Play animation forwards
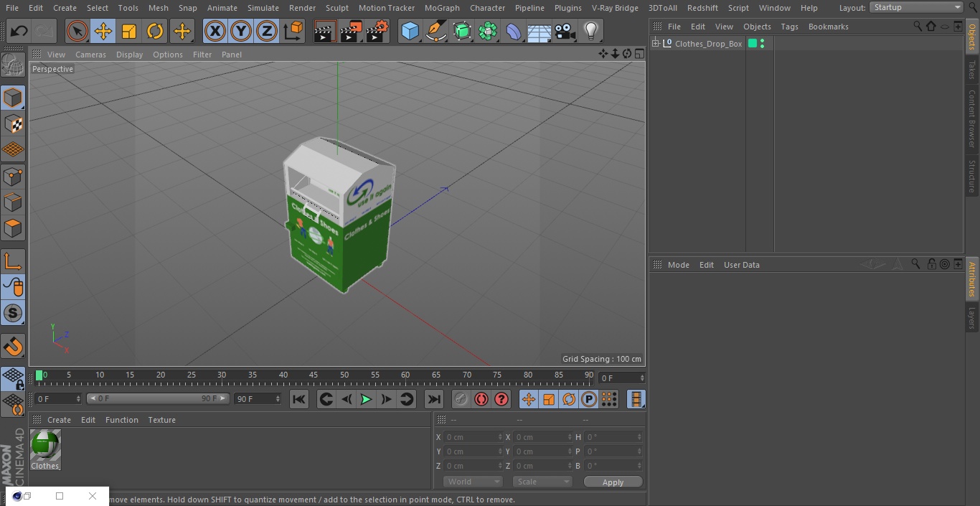The image size is (980, 506). [366, 399]
